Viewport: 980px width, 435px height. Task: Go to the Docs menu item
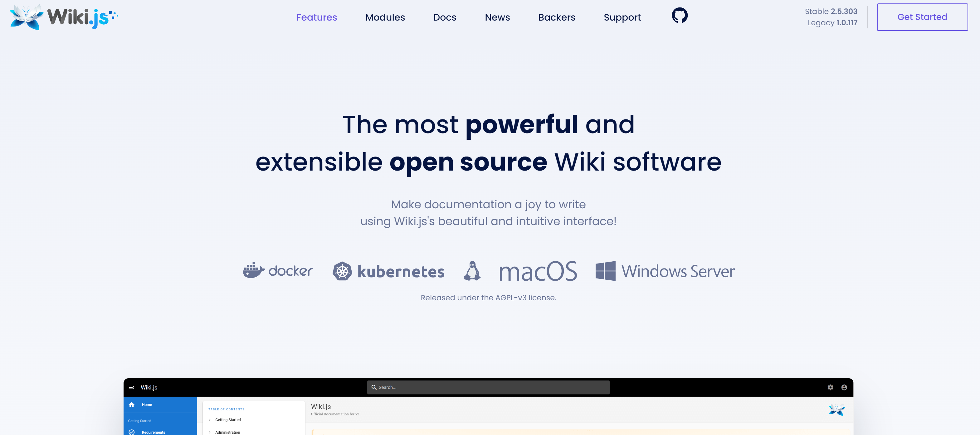tap(445, 17)
